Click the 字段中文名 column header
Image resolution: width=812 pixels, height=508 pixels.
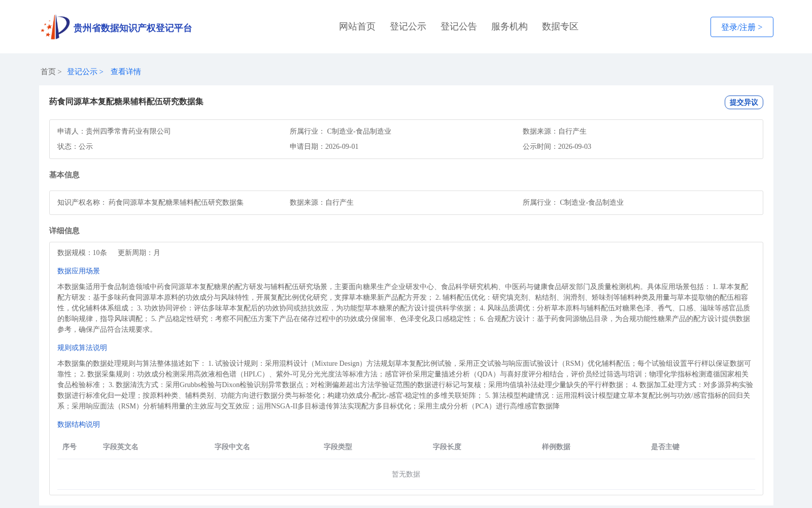232,447
